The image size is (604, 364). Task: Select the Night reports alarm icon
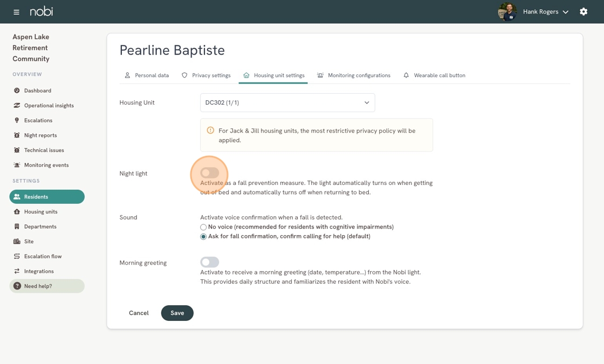tap(17, 135)
